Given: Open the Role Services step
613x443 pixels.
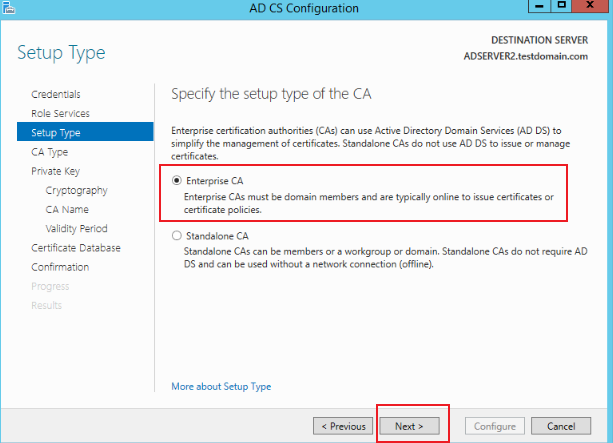Looking at the screenshot, I should pyautogui.click(x=61, y=113).
